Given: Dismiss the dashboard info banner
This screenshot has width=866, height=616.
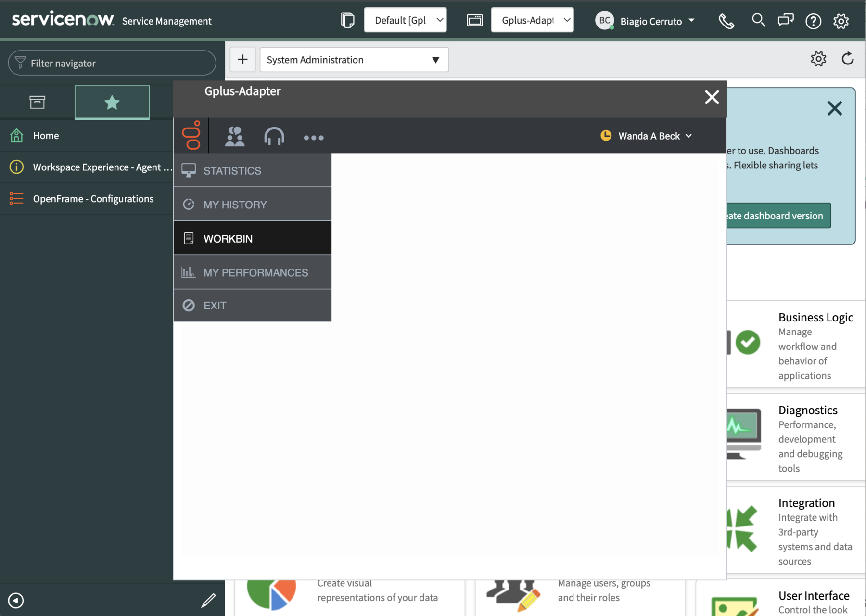Looking at the screenshot, I should (x=835, y=108).
